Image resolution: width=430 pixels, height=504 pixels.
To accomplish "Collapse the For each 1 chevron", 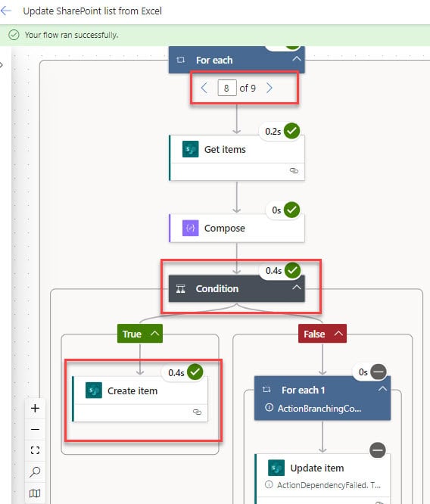I will click(x=382, y=389).
